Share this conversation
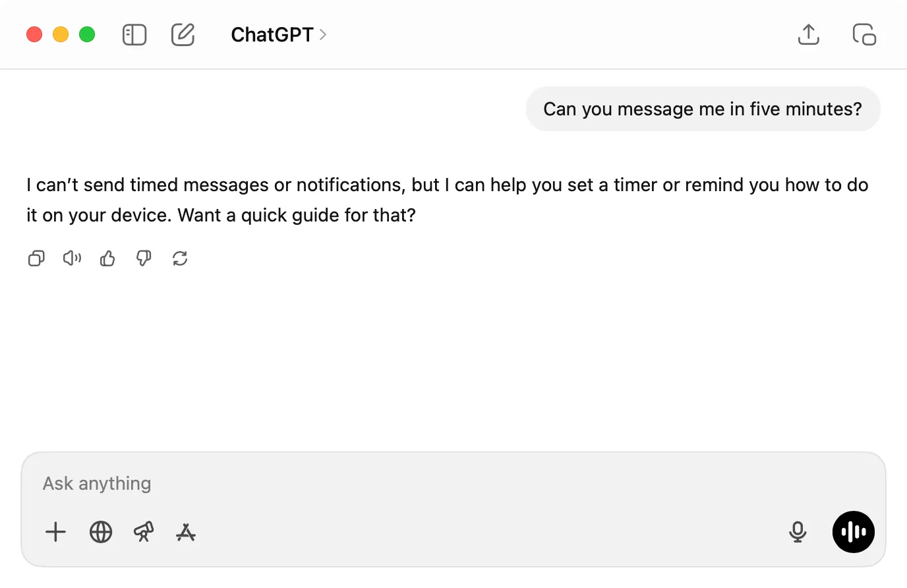 808,34
